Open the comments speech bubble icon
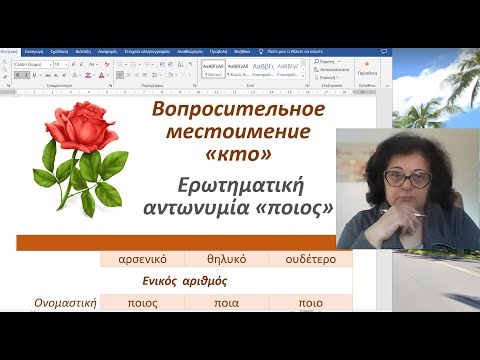 tap(384, 52)
